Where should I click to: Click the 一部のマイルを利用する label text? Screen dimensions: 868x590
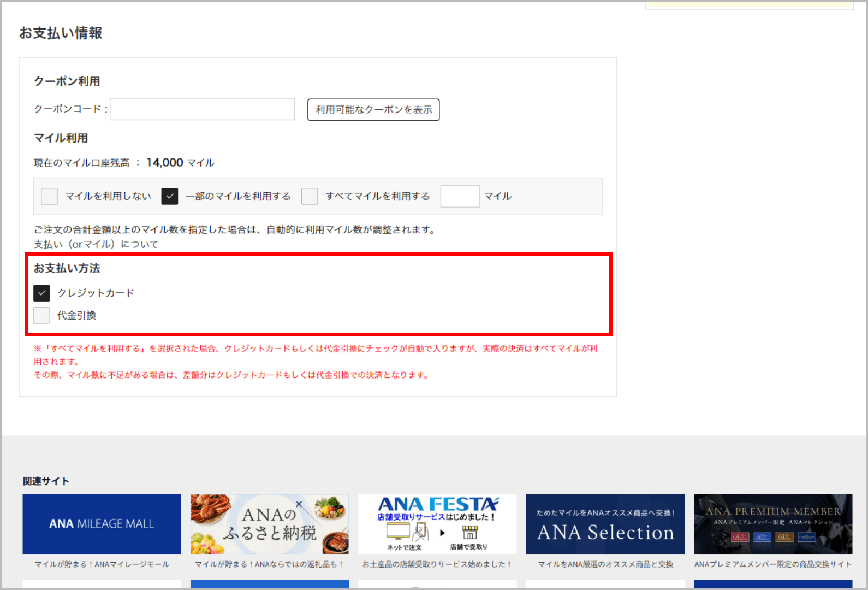point(238,196)
